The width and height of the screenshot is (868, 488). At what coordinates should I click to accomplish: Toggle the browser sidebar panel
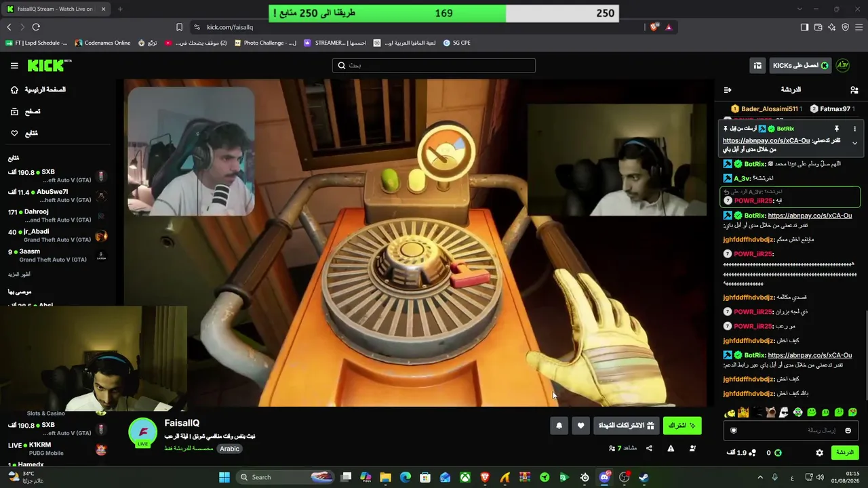tap(804, 27)
